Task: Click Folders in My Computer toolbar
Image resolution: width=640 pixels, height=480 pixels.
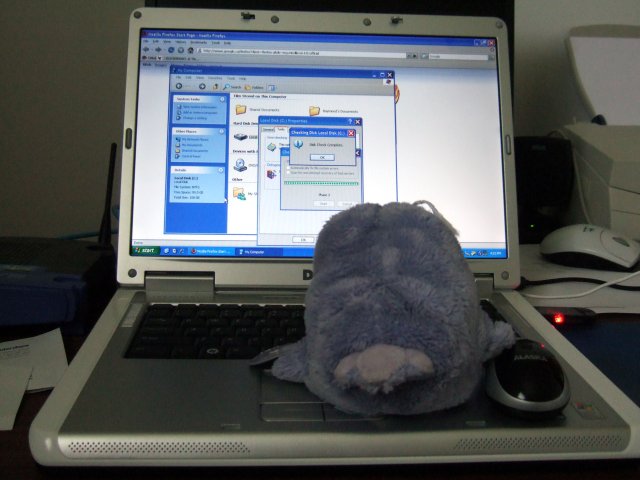Action: tap(254, 87)
